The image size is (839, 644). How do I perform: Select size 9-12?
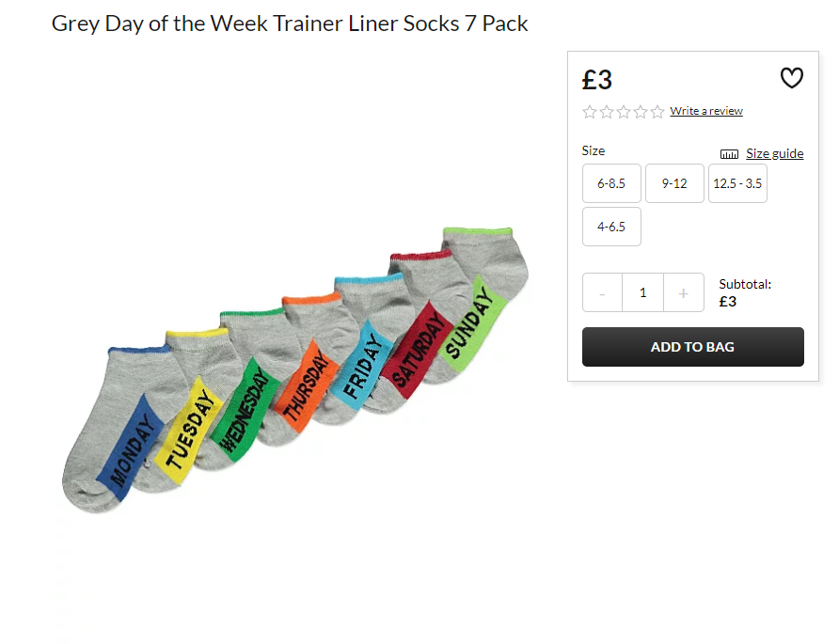point(674,183)
